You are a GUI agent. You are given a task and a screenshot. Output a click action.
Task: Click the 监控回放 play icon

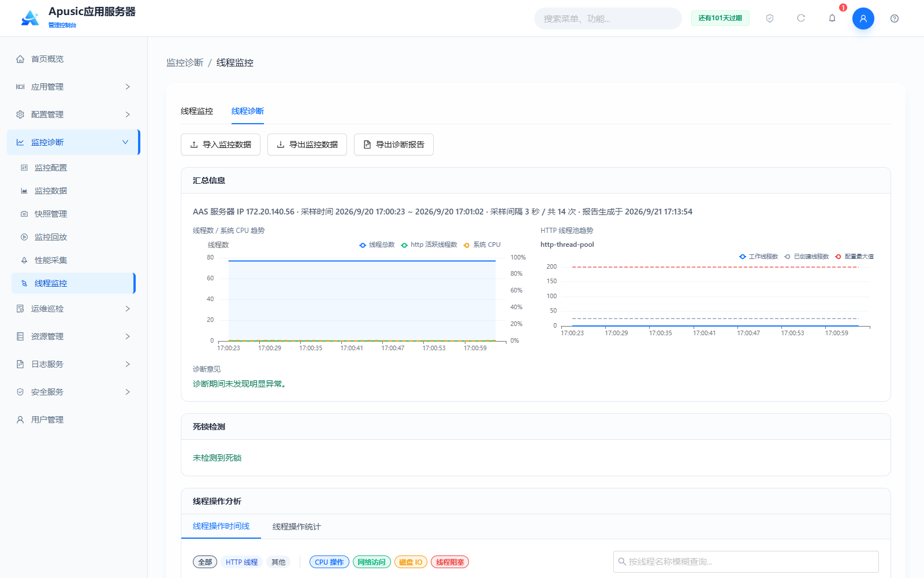24,237
